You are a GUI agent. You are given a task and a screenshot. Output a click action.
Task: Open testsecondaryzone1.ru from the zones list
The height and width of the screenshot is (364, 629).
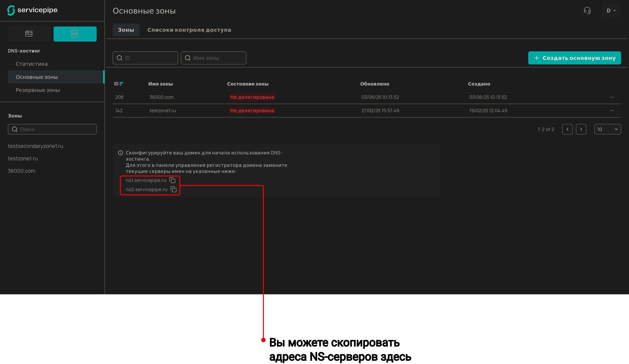tap(35, 146)
